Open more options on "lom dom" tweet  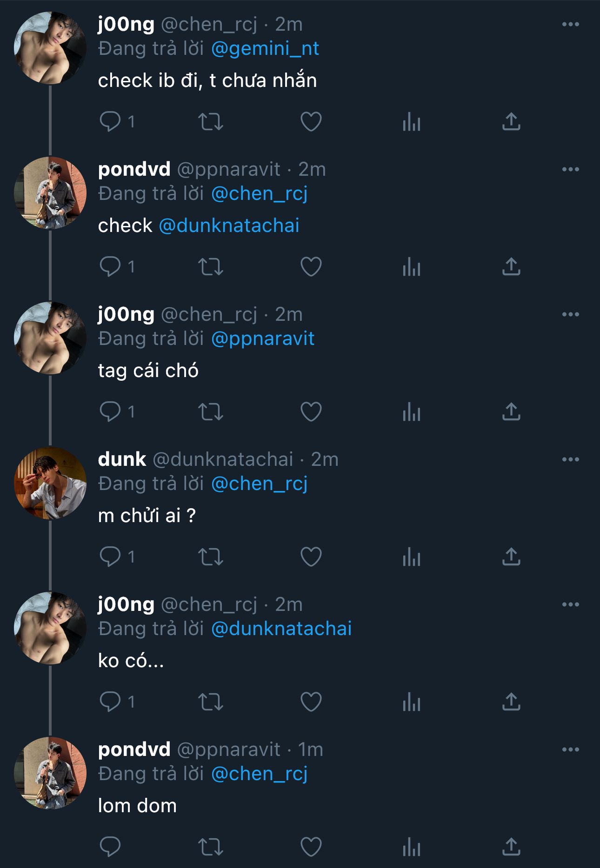point(570,749)
